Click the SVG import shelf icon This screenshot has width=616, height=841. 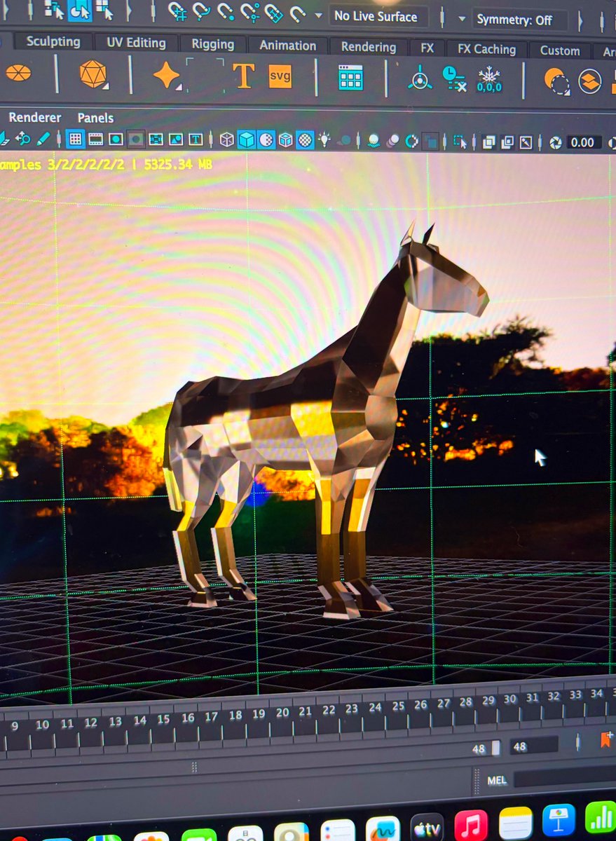(x=280, y=76)
